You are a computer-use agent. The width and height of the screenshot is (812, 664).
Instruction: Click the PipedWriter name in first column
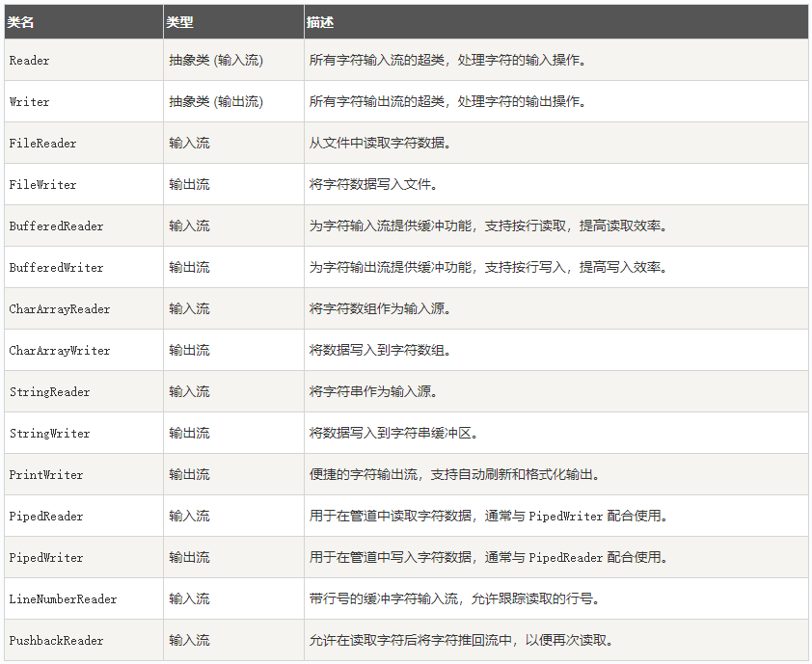[x=46, y=557]
